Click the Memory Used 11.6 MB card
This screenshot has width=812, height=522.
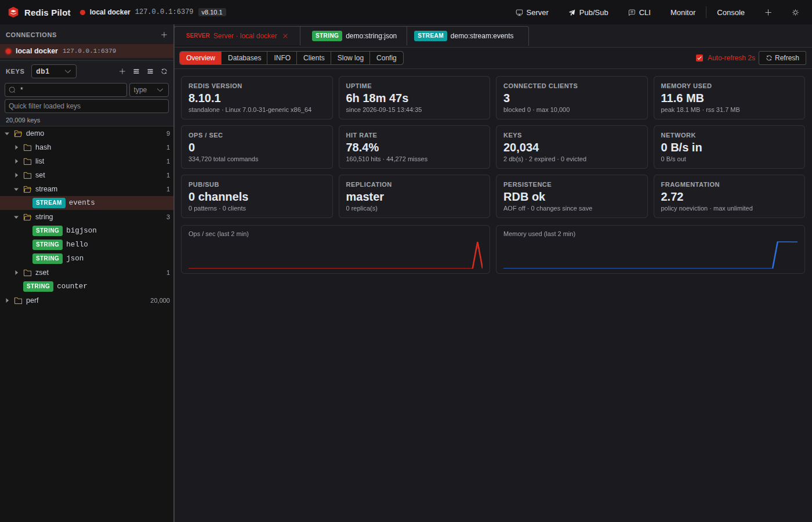coord(729,97)
